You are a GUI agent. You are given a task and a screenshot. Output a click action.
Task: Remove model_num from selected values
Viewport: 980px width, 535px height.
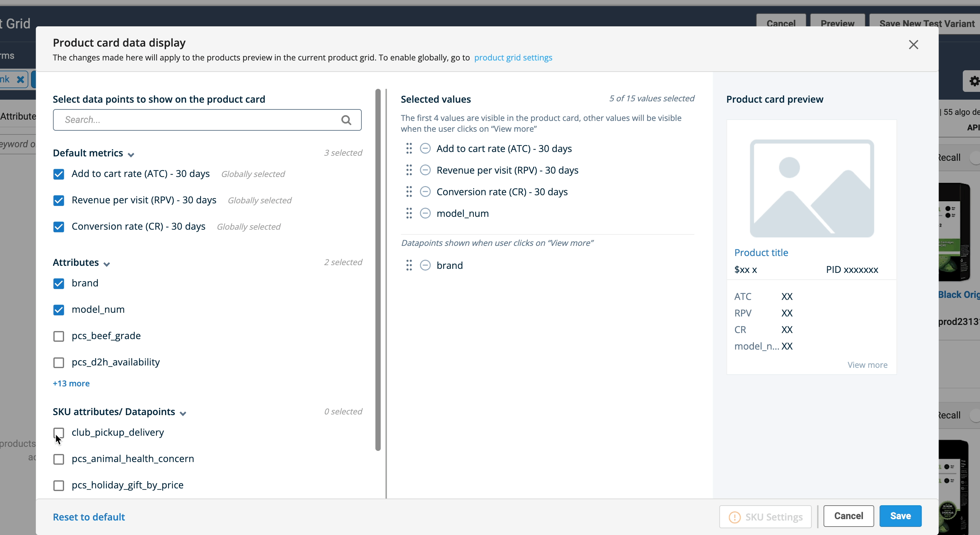click(x=425, y=213)
